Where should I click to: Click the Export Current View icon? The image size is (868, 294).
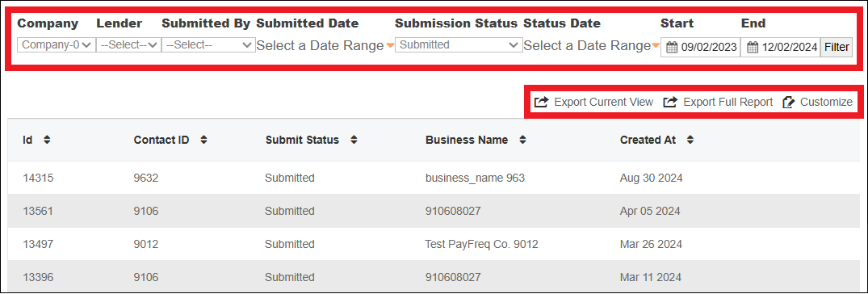click(541, 102)
